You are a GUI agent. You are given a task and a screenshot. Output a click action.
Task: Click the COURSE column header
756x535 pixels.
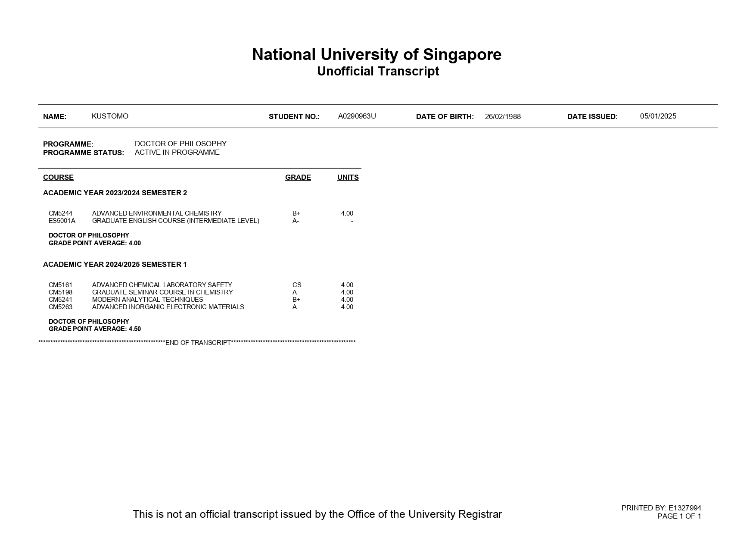pos(58,177)
